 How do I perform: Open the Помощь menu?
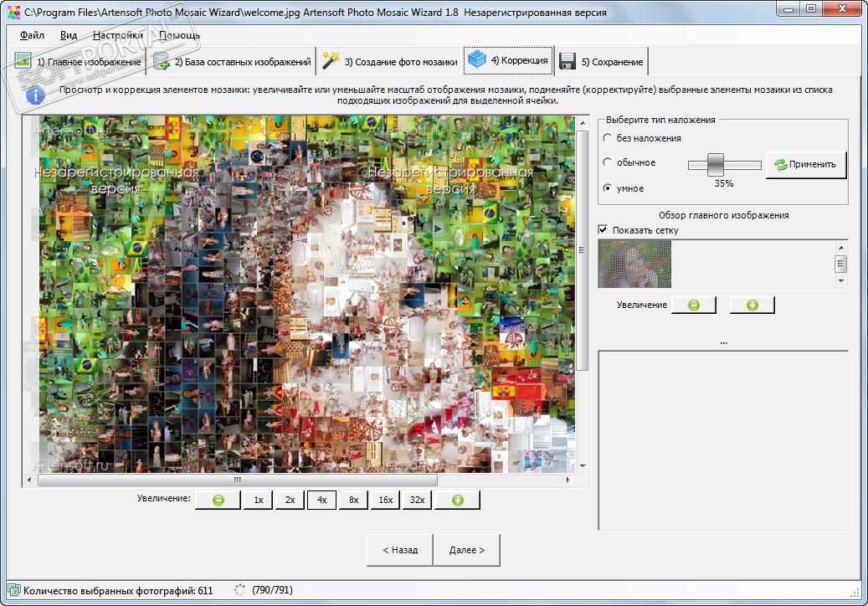pos(179,35)
